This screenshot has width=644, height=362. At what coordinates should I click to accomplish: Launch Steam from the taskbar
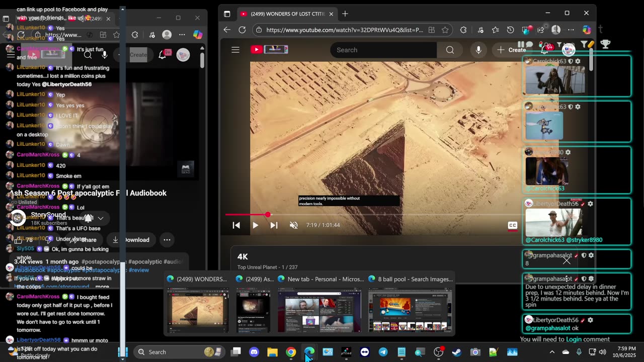tap(457, 352)
